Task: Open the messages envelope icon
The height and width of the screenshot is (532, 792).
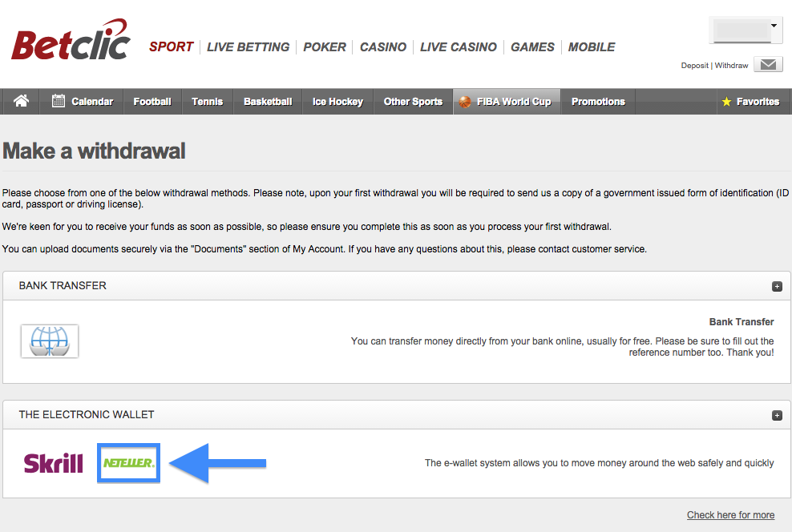Action: (768, 65)
